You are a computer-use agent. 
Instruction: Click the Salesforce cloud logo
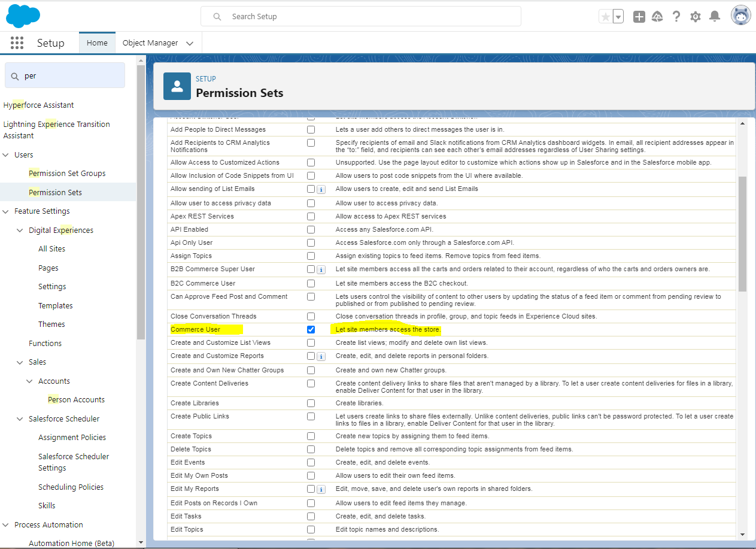pyautogui.click(x=23, y=16)
